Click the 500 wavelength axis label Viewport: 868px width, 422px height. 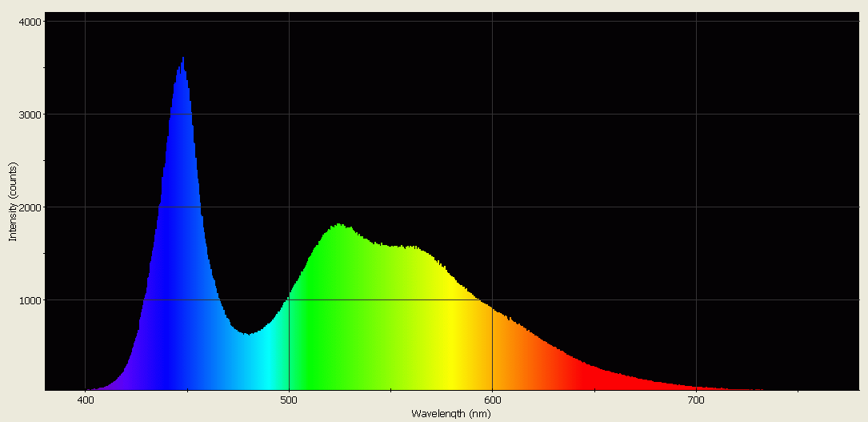coord(289,400)
